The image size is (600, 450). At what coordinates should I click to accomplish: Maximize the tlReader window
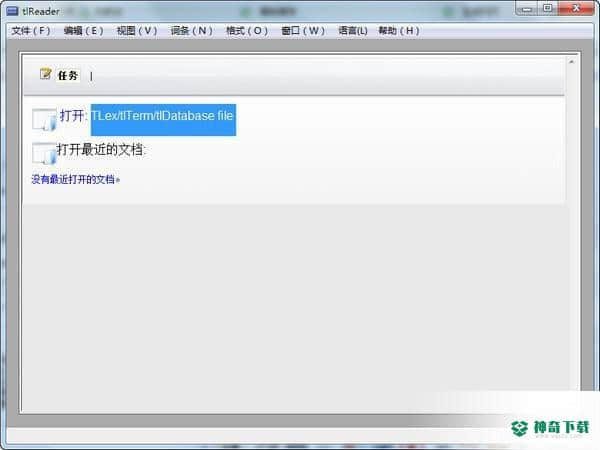click(x=548, y=8)
